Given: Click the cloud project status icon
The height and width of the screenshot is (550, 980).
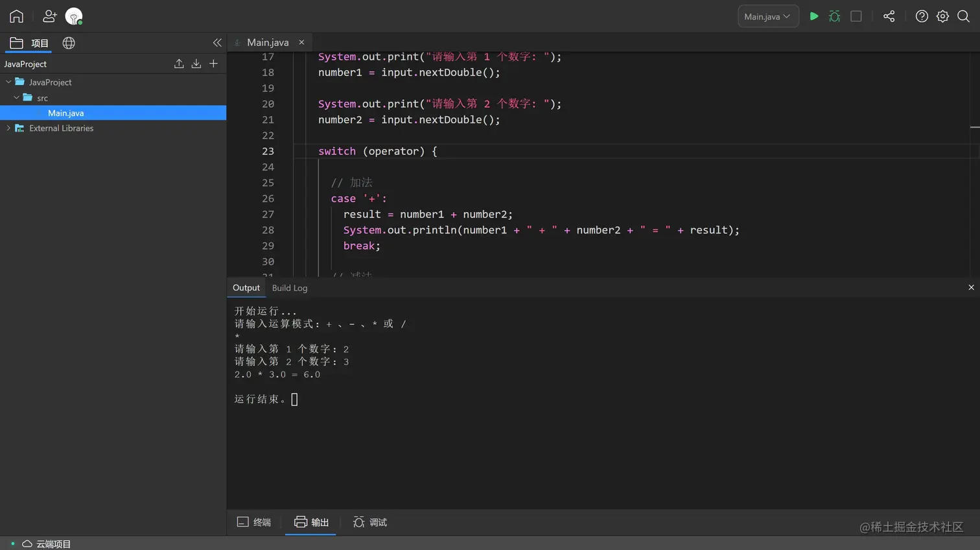Looking at the screenshot, I should pyautogui.click(x=27, y=544).
